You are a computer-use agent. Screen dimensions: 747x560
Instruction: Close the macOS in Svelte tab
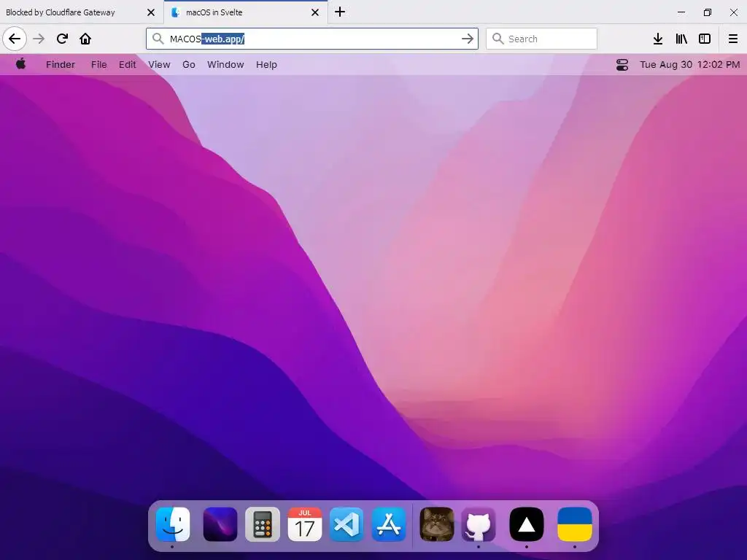[x=315, y=12]
